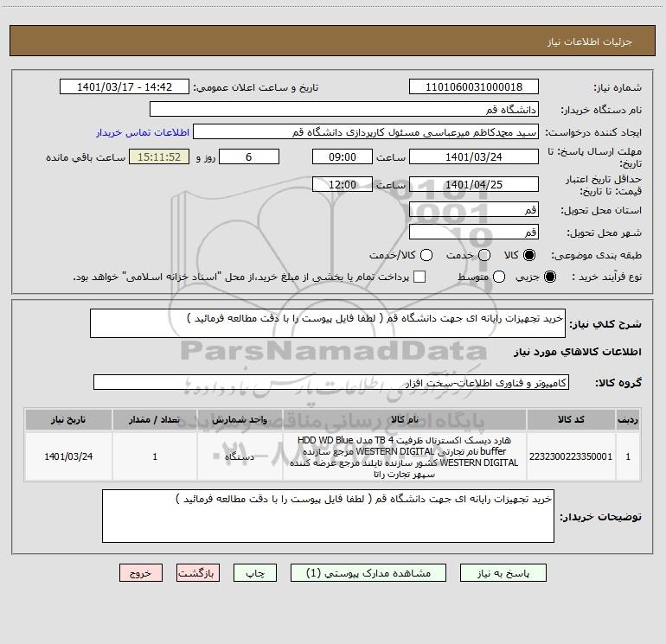Select the جزیی purchase type radio
The height and width of the screenshot is (644, 666).
click(x=549, y=277)
